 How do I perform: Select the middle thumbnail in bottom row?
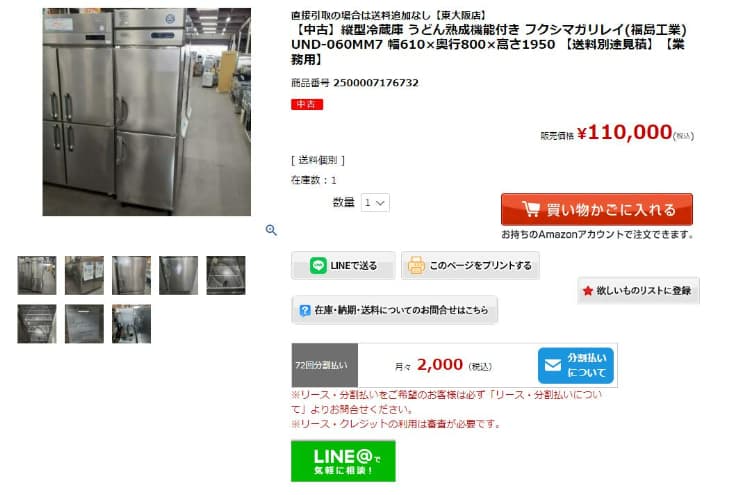(x=84, y=324)
